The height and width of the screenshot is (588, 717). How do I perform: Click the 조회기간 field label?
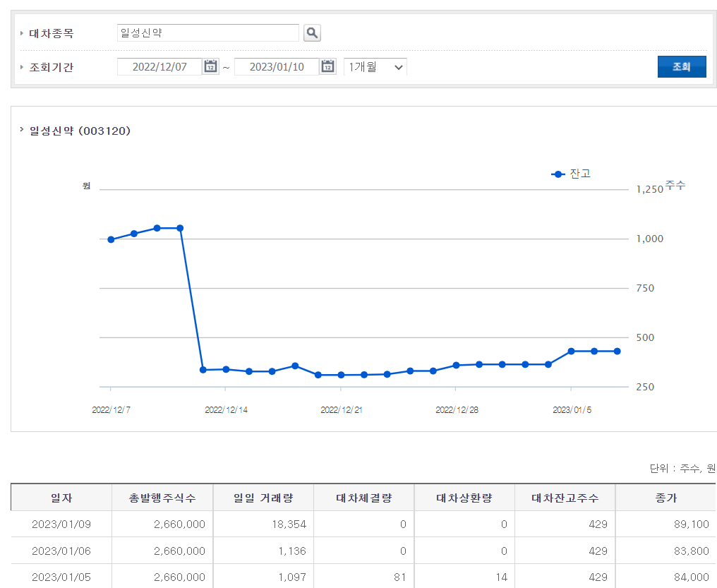click(x=52, y=67)
